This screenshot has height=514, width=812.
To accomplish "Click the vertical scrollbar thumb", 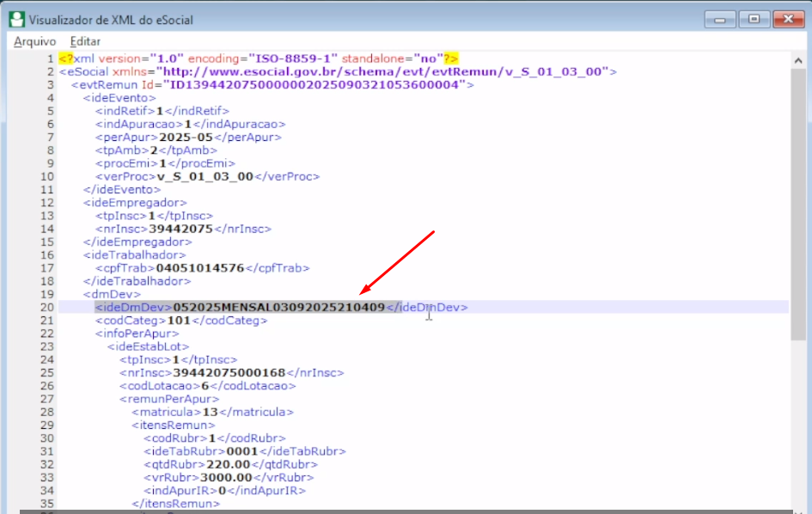I will [798, 205].
